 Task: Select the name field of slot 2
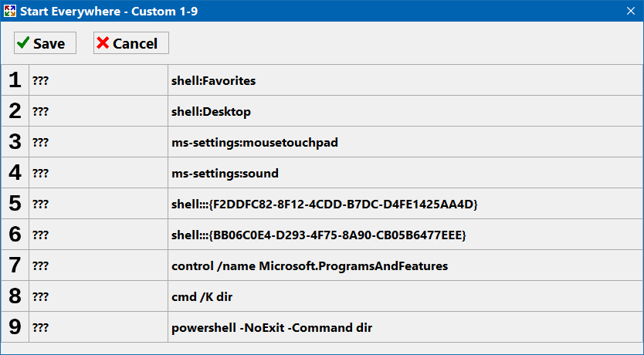click(98, 111)
